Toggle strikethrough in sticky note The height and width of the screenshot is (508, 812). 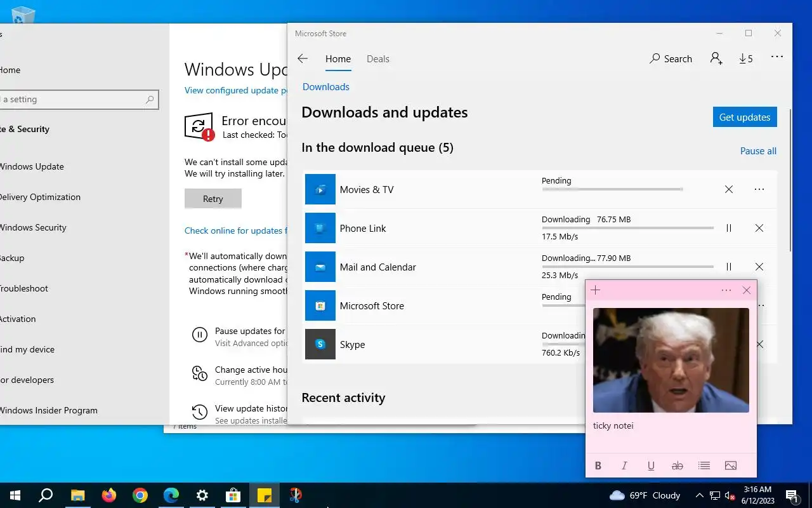pos(678,465)
